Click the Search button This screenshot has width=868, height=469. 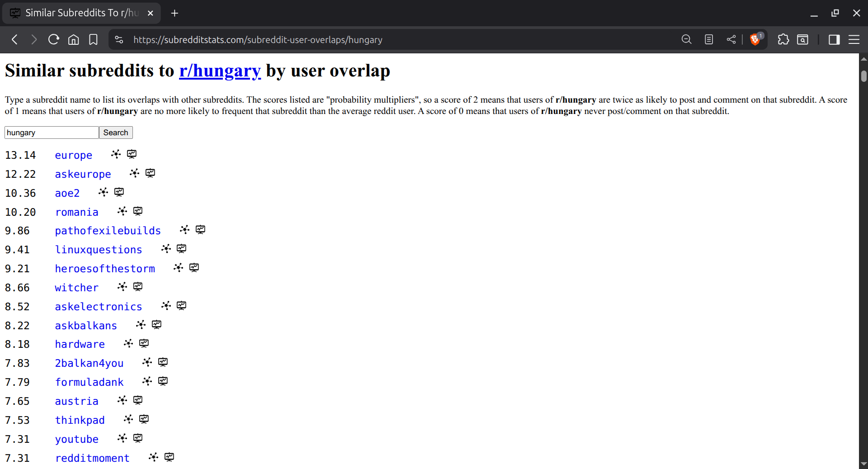[116, 133]
